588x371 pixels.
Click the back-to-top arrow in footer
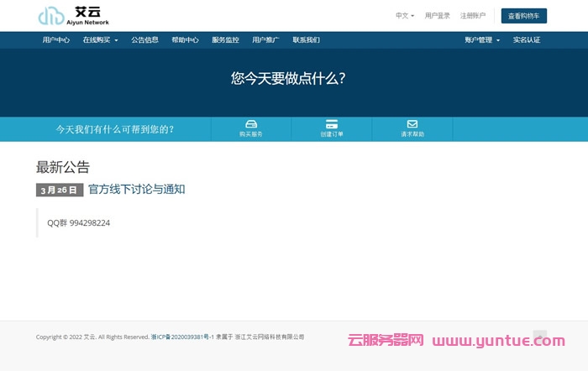539,337
